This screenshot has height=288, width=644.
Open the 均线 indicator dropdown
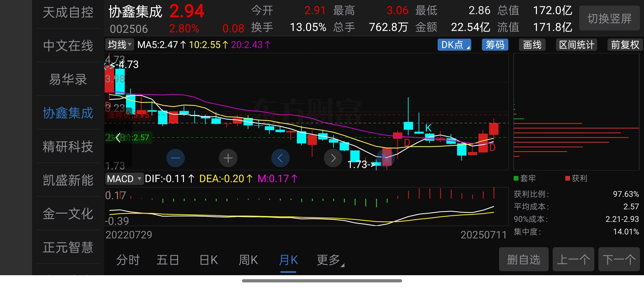[x=120, y=45]
